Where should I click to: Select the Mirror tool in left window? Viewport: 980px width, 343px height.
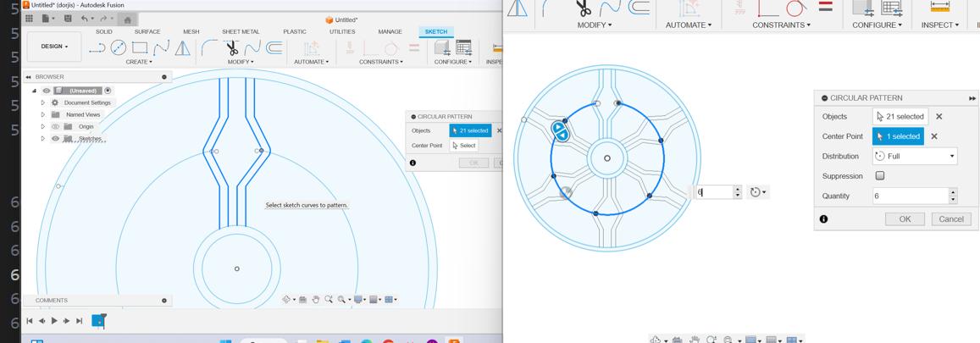coord(182,47)
